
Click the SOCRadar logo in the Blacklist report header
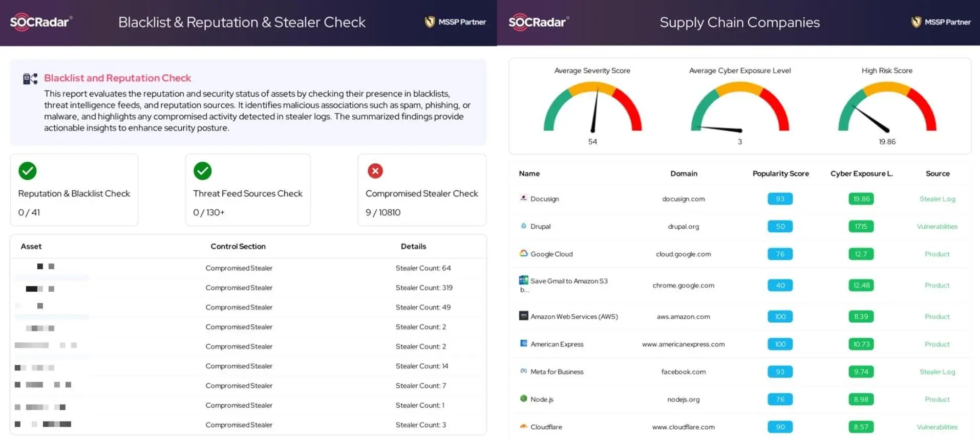click(41, 22)
